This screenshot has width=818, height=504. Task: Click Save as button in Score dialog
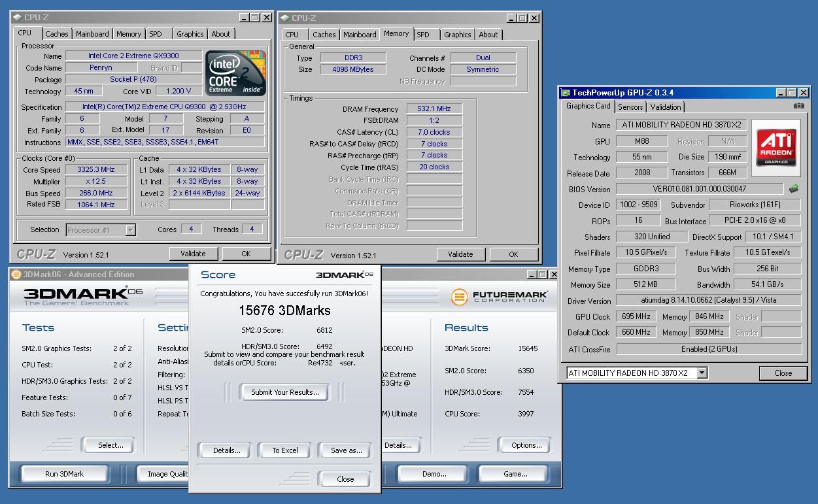(x=346, y=450)
